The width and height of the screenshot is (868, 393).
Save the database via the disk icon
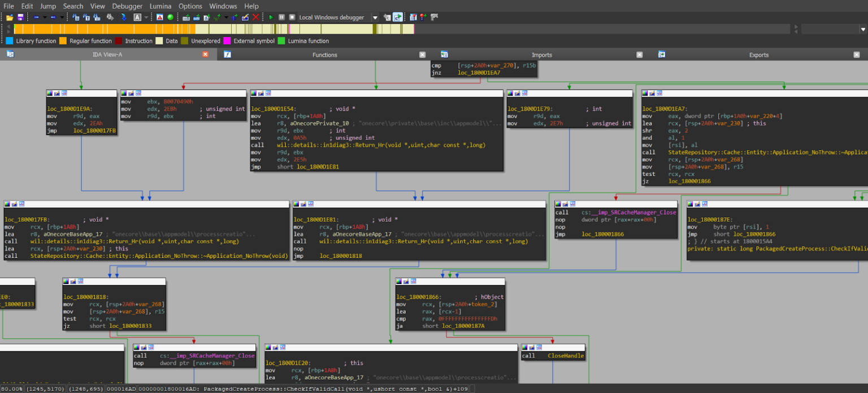click(x=20, y=18)
